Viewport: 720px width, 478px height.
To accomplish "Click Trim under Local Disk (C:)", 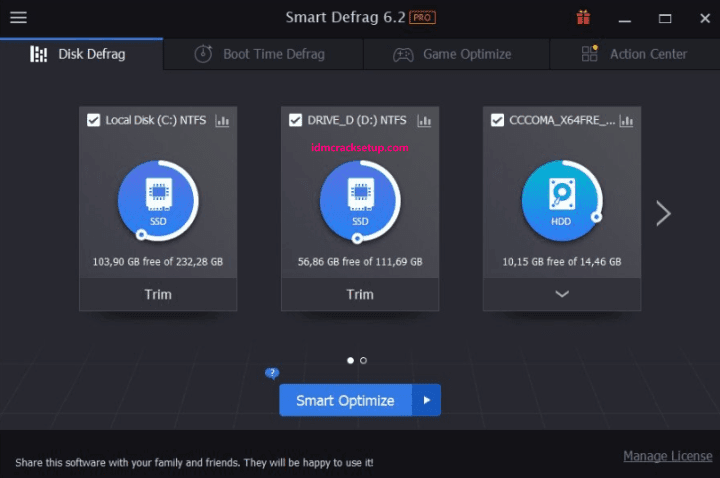I will [x=158, y=294].
